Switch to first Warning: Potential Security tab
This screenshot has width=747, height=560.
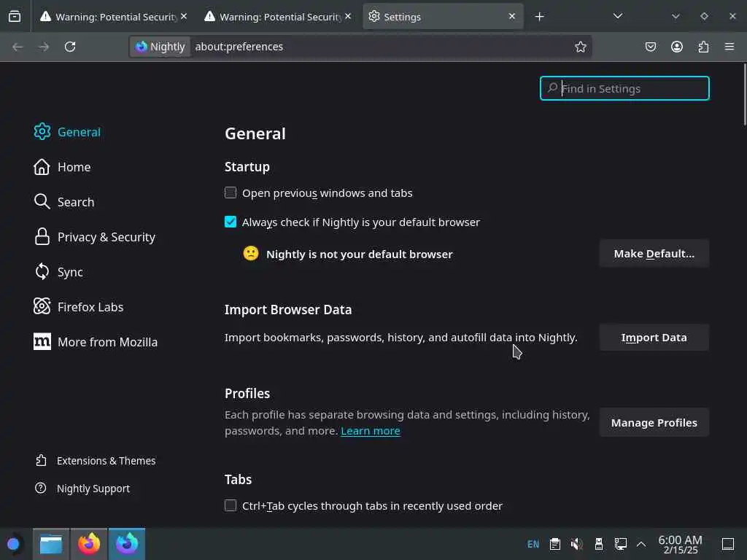pos(113,17)
